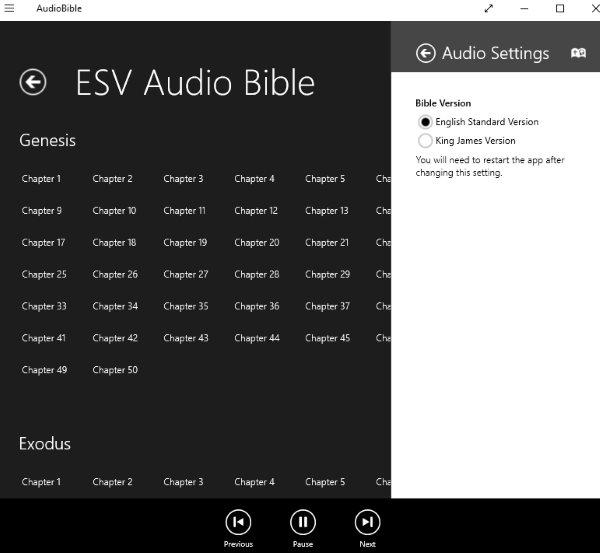600x553 pixels.
Task: Skip to the Next chapter
Action: 367,521
